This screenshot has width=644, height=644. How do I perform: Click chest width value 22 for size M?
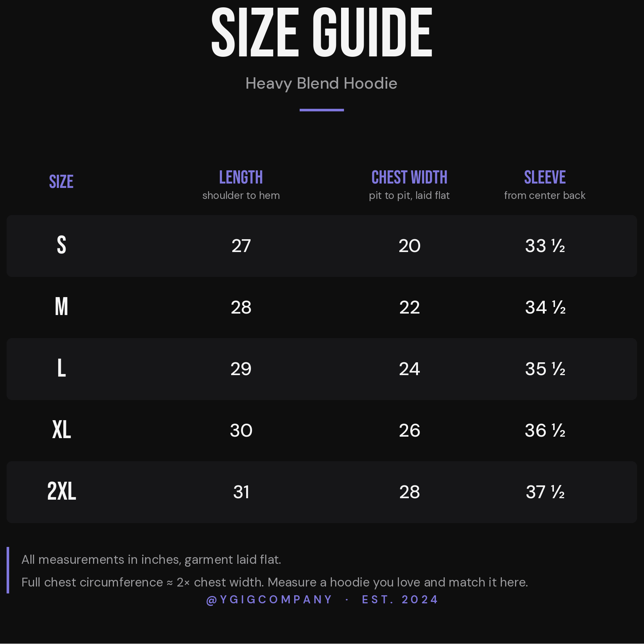coord(409,307)
